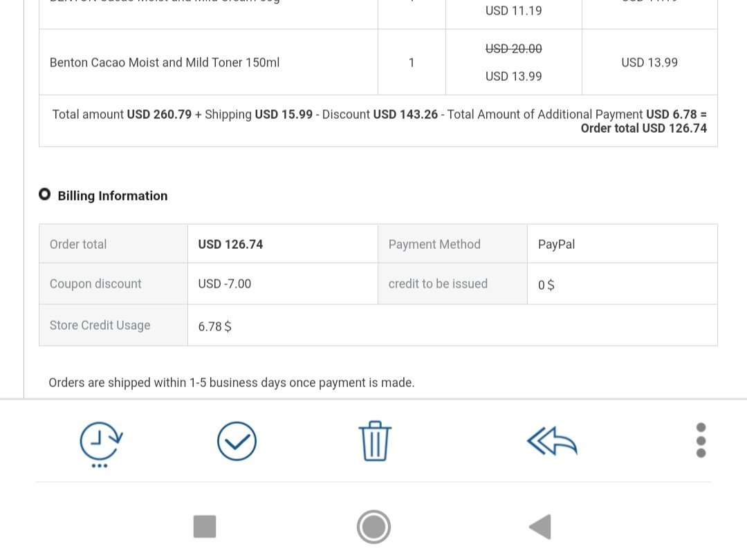Tap the Store Credit Usage label

coord(100,325)
